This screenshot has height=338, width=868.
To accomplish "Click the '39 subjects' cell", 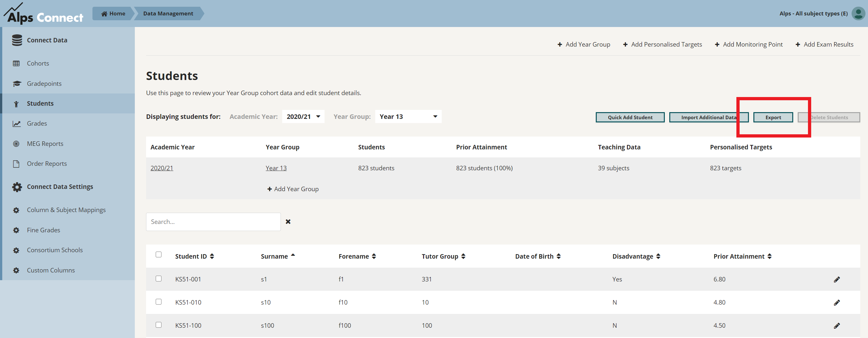I will point(613,168).
